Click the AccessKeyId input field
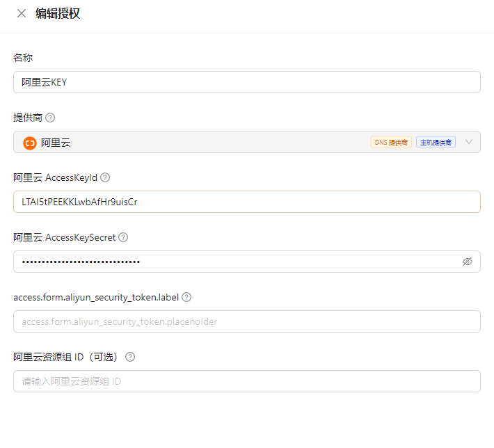Viewport: 494px width, 448px height. point(246,202)
